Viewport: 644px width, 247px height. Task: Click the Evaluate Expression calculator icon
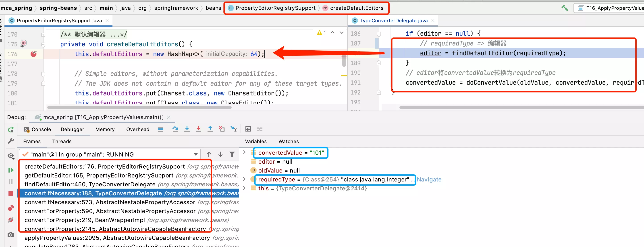click(248, 129)
